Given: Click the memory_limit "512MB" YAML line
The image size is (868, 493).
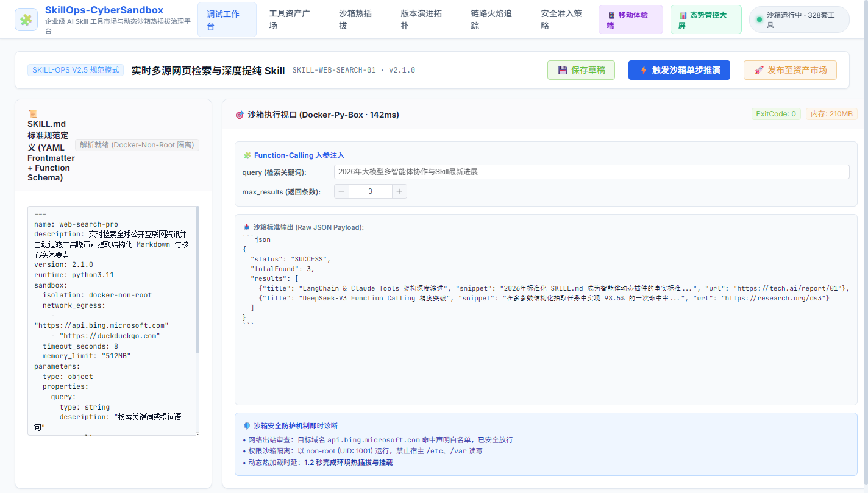Looking at the screenshot, I should click(x=87, y=356).
